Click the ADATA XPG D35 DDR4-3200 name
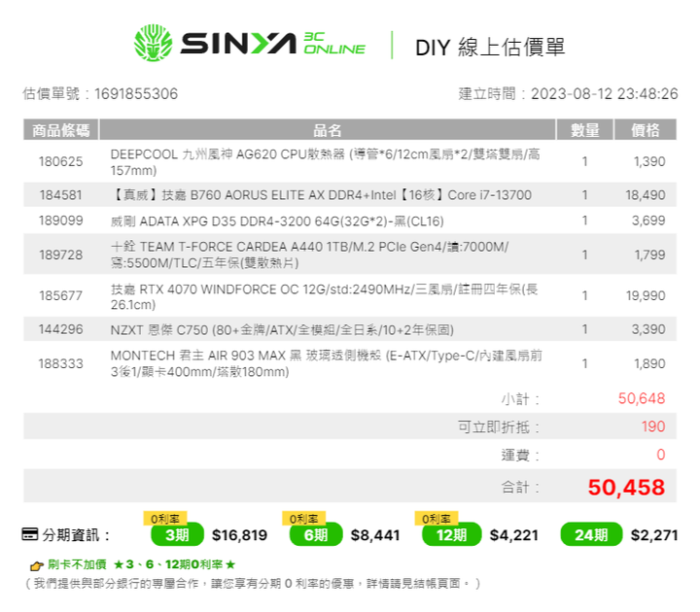Screen dimensions: 700x612 pyautogui.click(x=277, y=221)
